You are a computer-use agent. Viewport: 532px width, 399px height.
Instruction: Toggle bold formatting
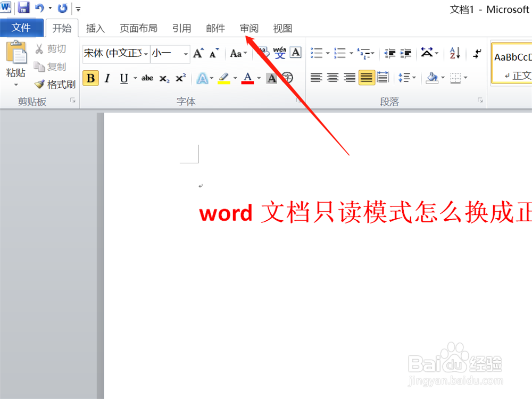90,78
